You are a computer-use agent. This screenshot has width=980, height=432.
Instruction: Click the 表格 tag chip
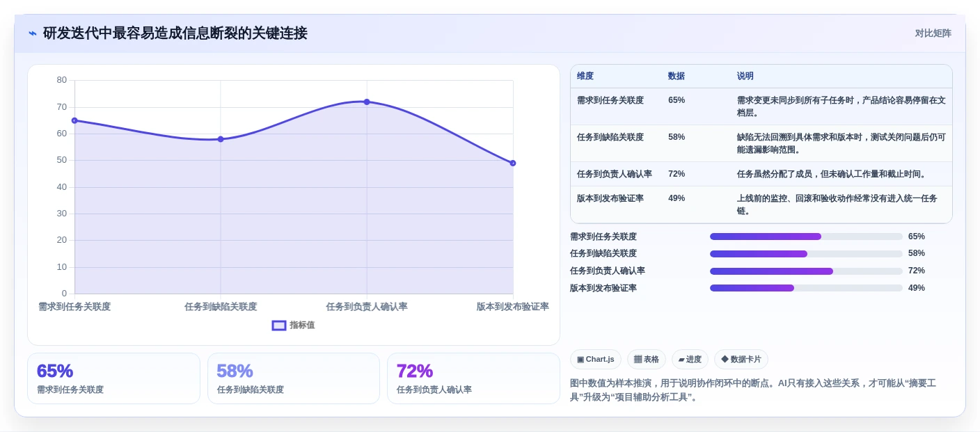click(x=647, y=359)
